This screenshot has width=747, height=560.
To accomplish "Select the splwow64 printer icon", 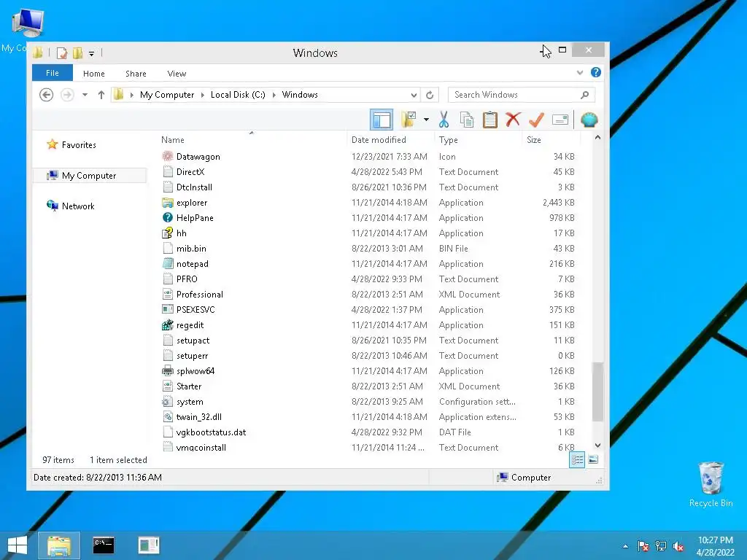I will click(167, 370).
